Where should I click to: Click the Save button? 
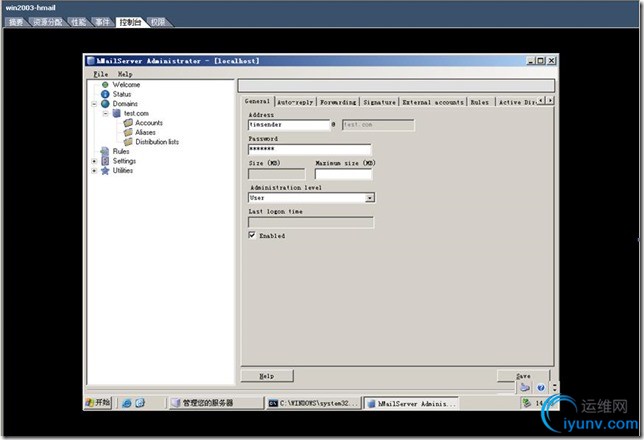[x=523, y=375]
